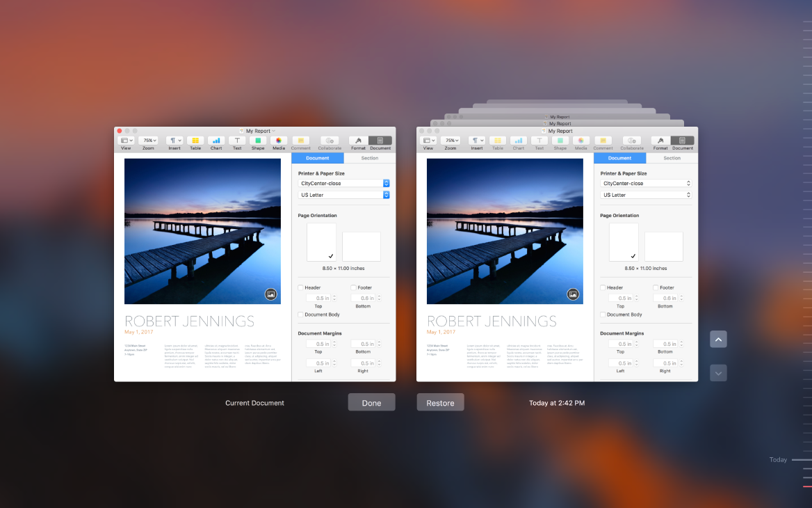This screenshot has width=812, height=508.
Task: Click image placeholder icon on version window photo
Action: [x=574, y=294]
